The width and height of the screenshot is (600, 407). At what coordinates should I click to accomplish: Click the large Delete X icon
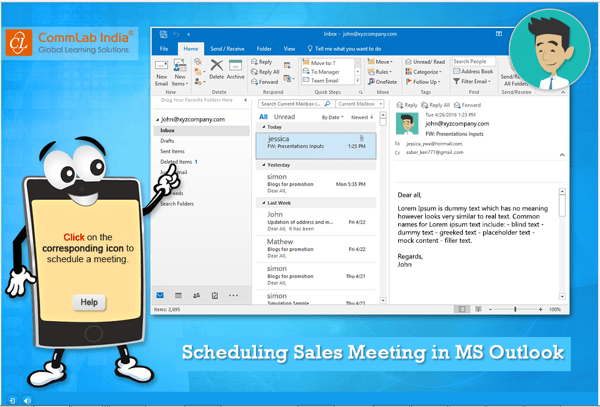[x=217, y=65]
